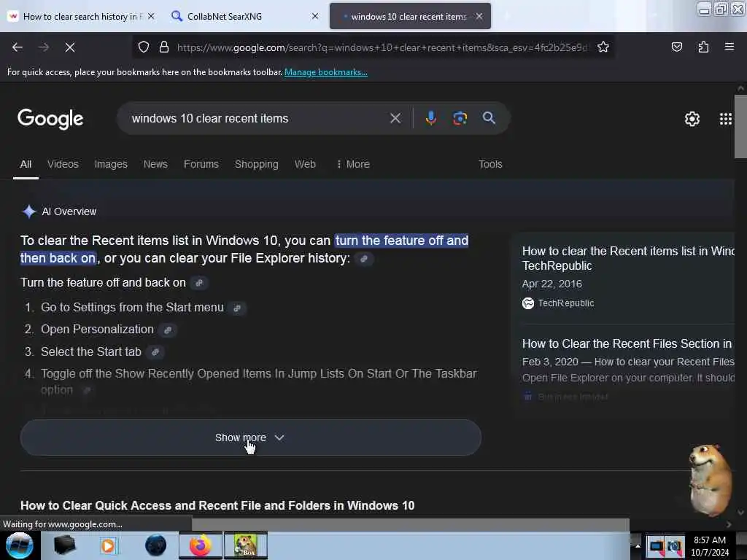The width and height of the screenshot is (747, 560).
Task: Click the hamster Bos taskbar icon
Action: tap(246, 545)
